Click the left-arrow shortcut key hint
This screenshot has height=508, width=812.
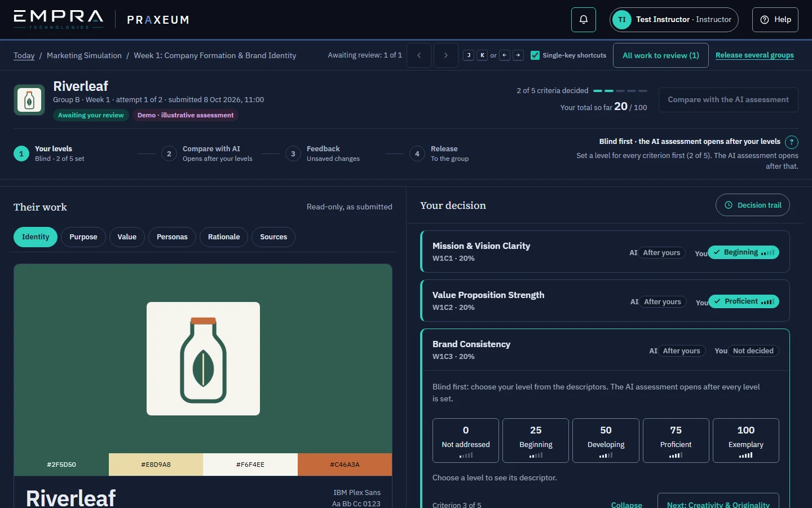click(x=505, y=55)
